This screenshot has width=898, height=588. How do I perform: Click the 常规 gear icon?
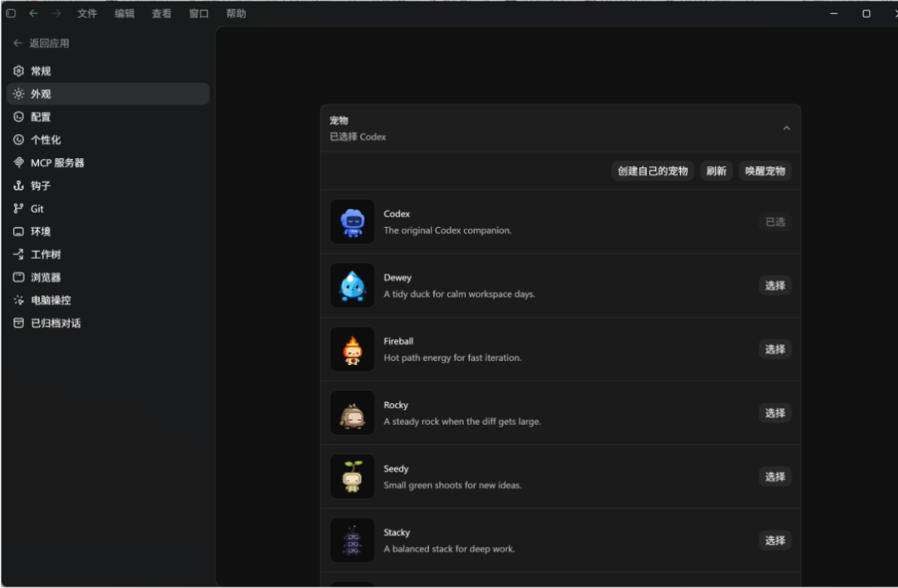coord(19,71)
